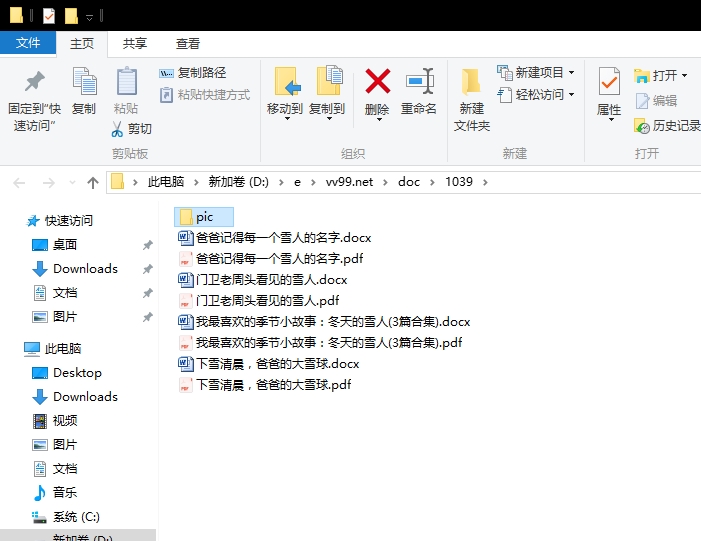
Task: Open 桌面 under Quick access
Action: point(55,245)
